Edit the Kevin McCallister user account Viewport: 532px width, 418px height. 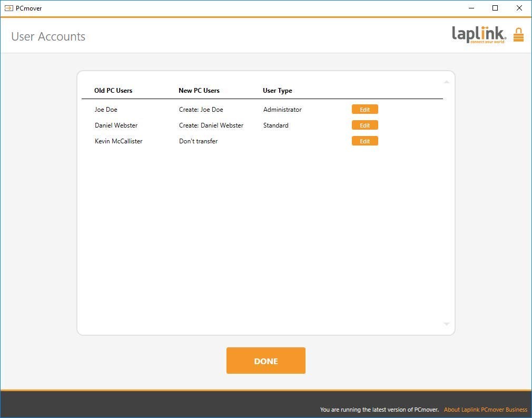(x=364, y=141)
